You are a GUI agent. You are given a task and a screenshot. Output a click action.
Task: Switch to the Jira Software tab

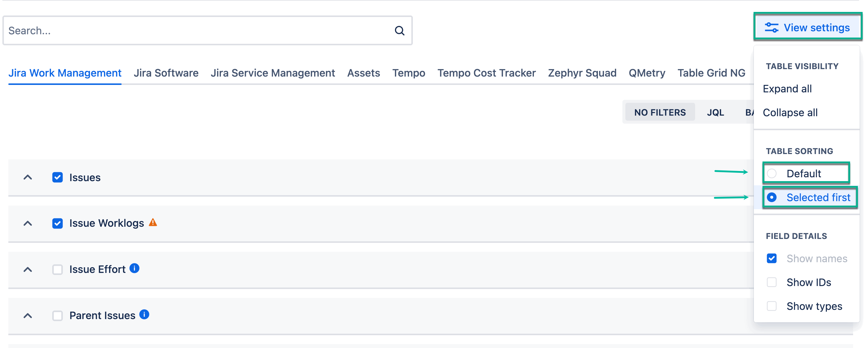[166, 73]
